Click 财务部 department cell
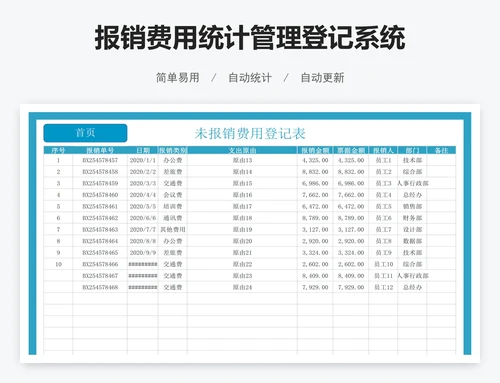 click(x=412, y=218)
